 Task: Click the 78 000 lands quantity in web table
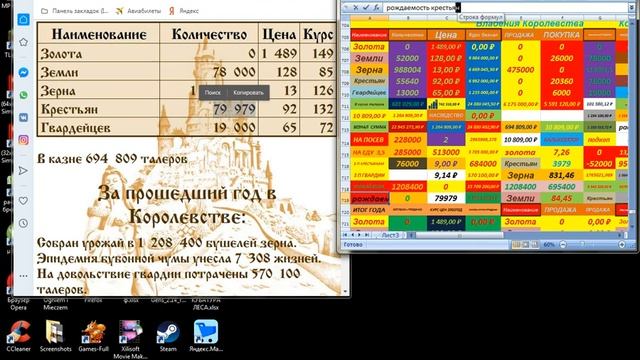pyautogui.click(x=234, y=72)
